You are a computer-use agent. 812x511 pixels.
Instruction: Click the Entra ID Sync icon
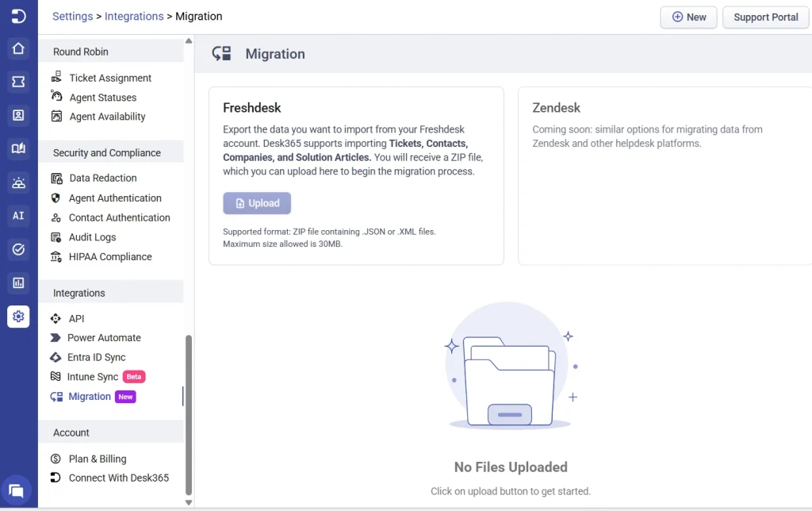[55, 357]
